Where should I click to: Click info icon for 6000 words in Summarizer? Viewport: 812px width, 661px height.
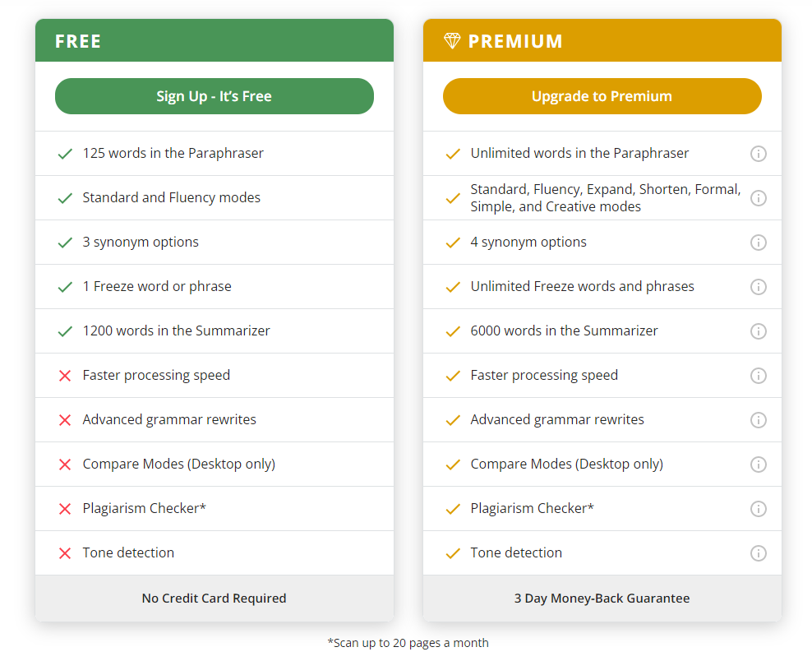(x=758, y=331)
